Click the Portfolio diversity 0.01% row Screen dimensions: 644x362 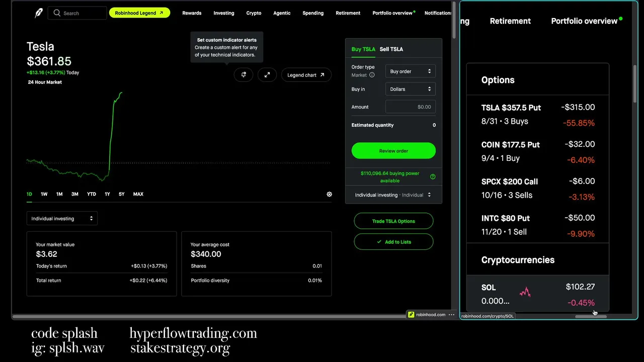pyautogui.click(x=256, y=280)
